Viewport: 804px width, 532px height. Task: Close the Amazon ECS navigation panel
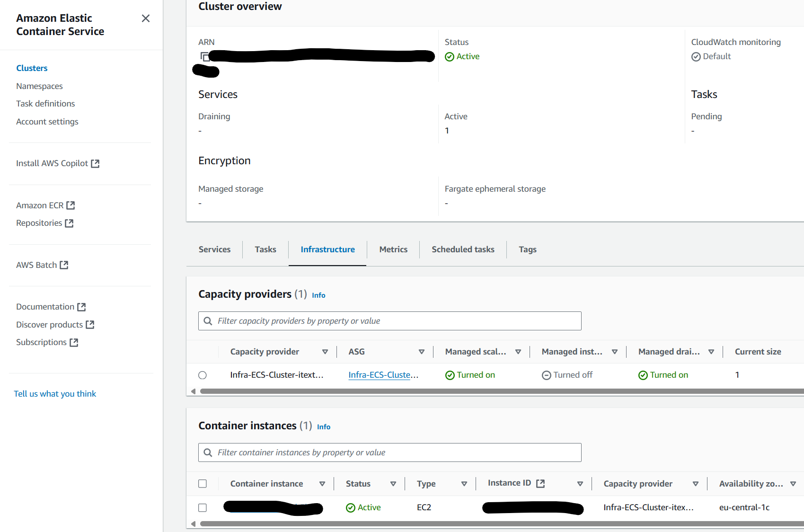coord(146,18)
